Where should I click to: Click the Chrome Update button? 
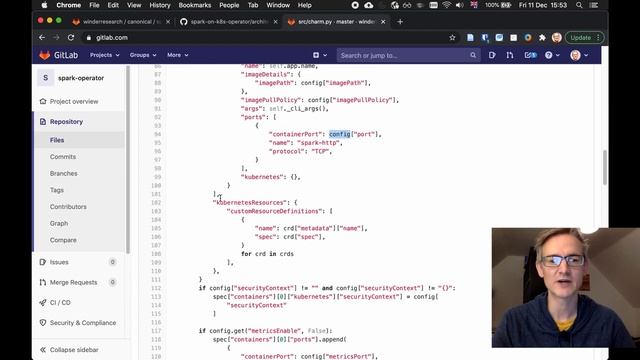(584, 38)
